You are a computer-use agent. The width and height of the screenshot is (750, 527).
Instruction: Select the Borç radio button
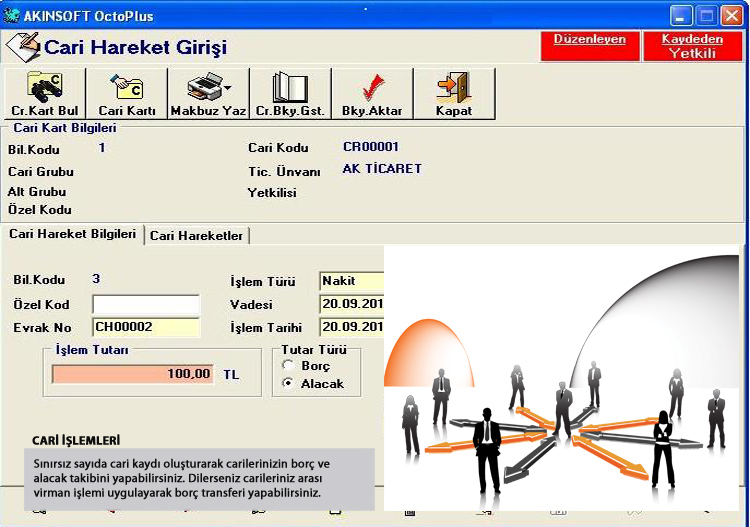288,365
